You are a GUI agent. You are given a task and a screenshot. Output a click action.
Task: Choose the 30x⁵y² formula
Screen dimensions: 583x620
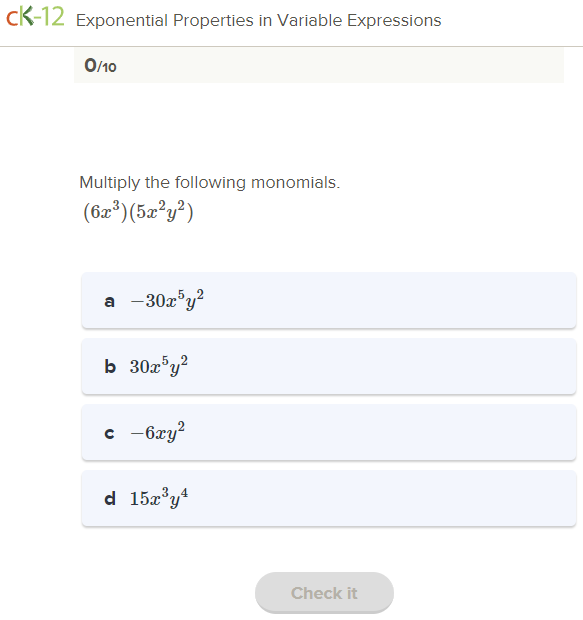(x=159, y=366)
